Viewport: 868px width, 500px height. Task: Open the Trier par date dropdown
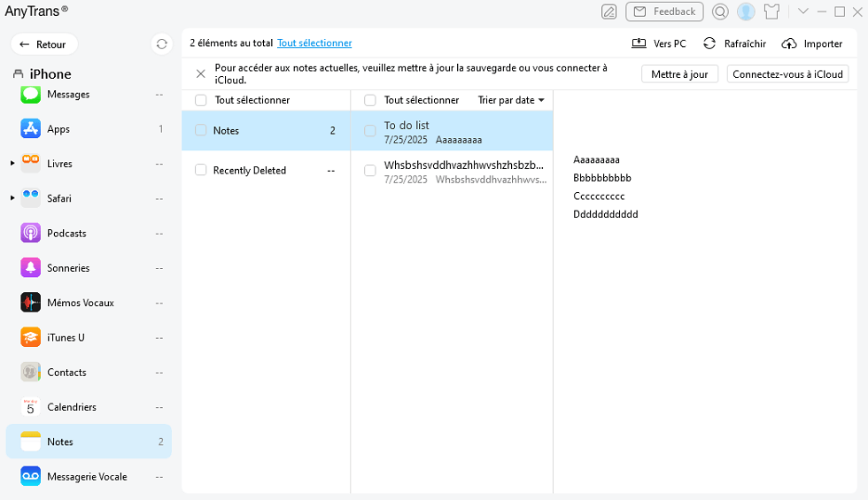(x=511, y=100)
